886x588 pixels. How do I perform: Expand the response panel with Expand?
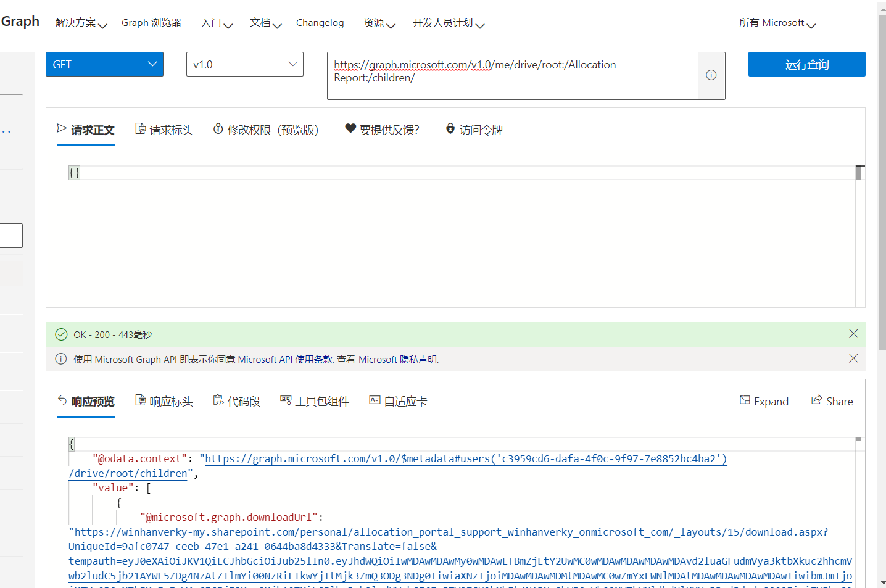764,401
